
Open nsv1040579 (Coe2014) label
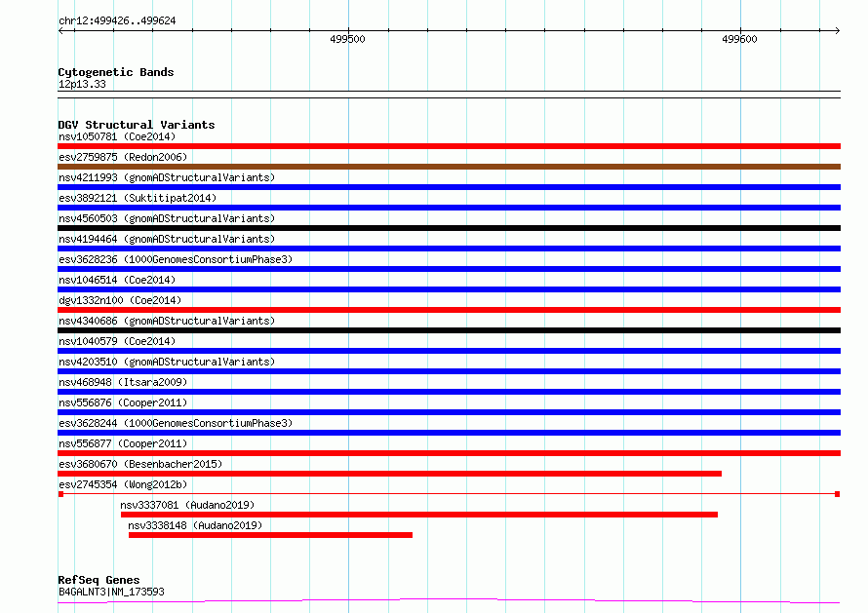point(117,341)
